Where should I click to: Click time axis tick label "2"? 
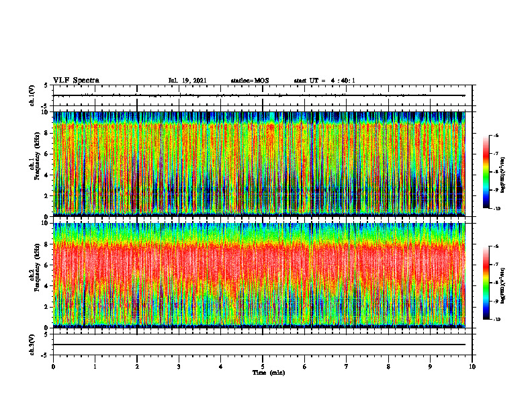(137, 367)
